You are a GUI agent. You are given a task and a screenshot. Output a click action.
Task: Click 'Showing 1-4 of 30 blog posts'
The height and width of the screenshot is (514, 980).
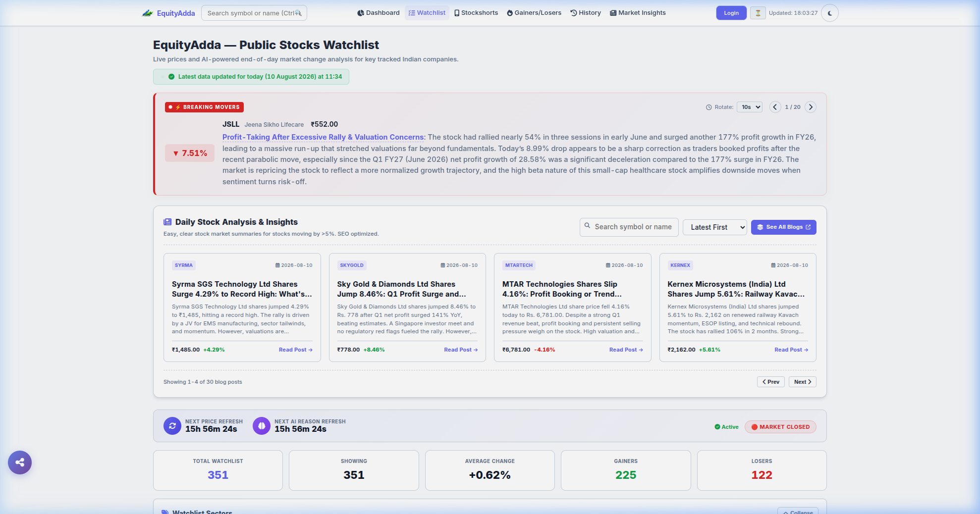[x=203, y=382]
